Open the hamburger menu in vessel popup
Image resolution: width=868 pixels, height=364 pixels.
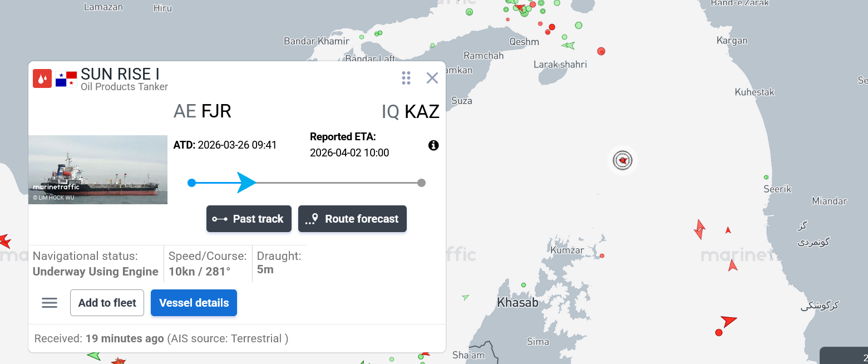[x=50, y=303]
